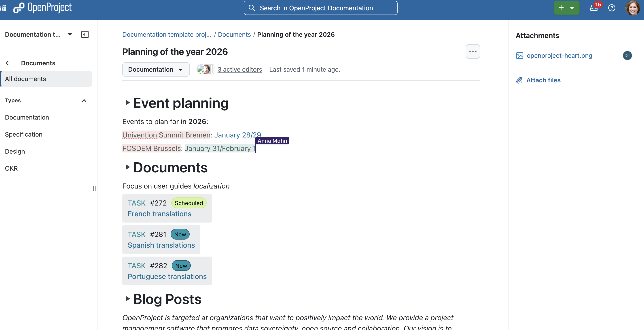This screenshot has height=330, width=644.
Task: Open the apps grid menu
Action: 3,8
